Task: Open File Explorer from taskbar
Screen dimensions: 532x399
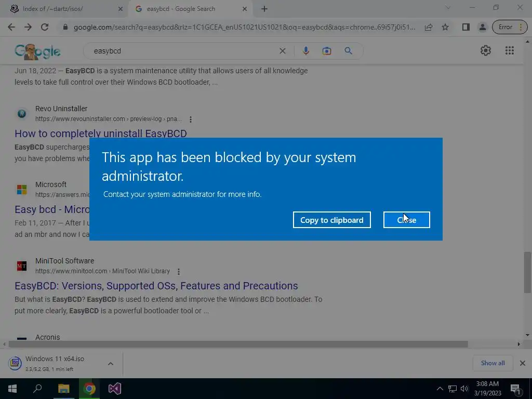Action: 63,389
